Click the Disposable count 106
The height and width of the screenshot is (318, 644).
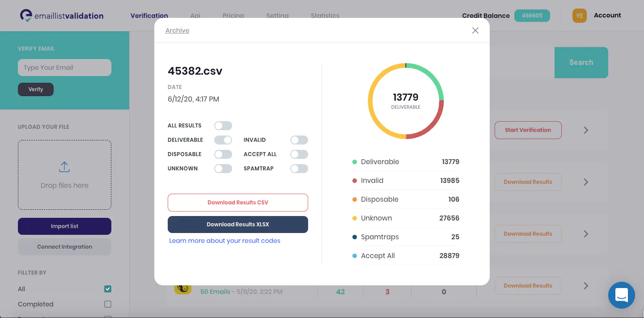point(454,199)
